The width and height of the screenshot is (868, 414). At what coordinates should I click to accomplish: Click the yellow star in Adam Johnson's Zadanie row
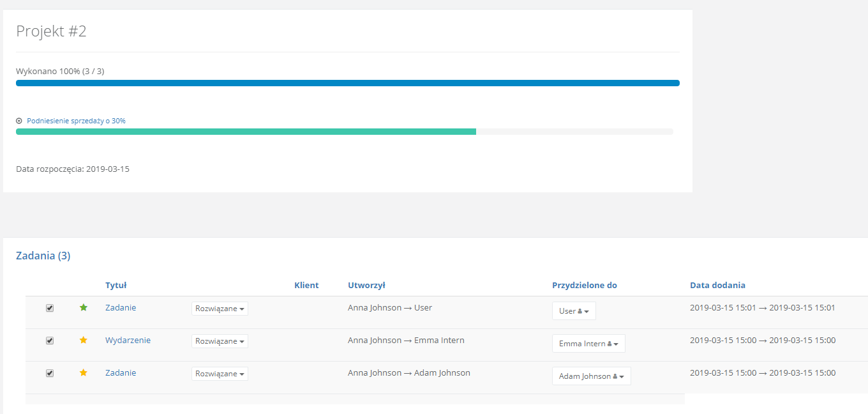tap(83, 373)
